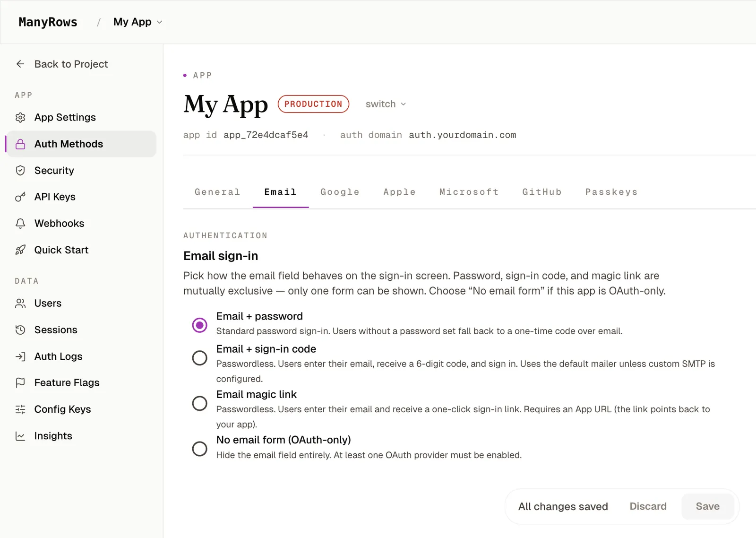Click the Save button
This screenshot has width=756, height=538.
pos(707,506)
